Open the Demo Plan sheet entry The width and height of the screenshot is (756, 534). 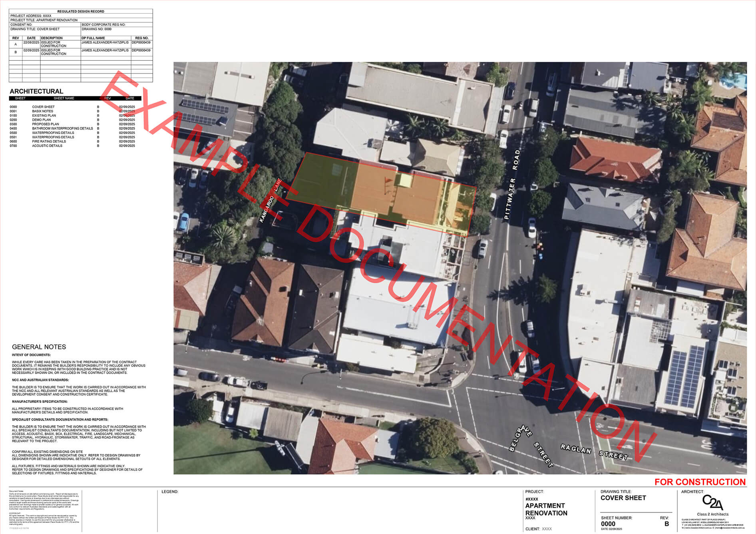coord(41,120)
